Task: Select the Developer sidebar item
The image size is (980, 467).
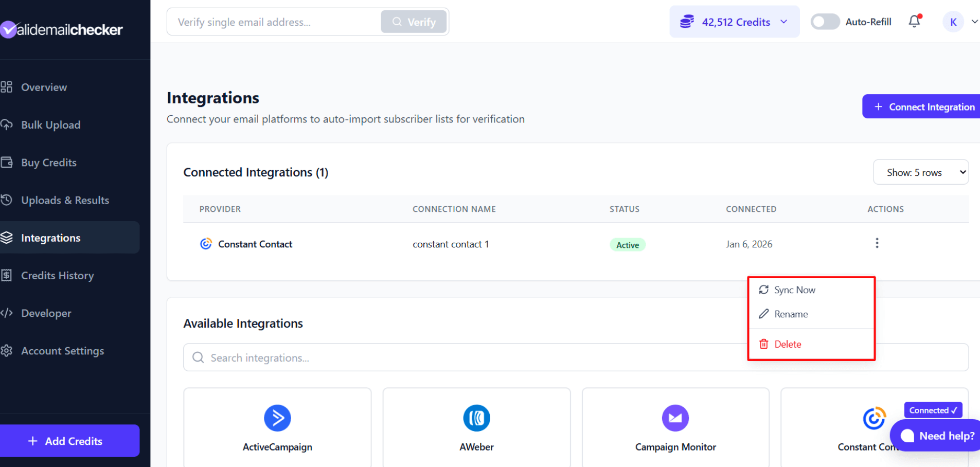Action: pos(46,313)
